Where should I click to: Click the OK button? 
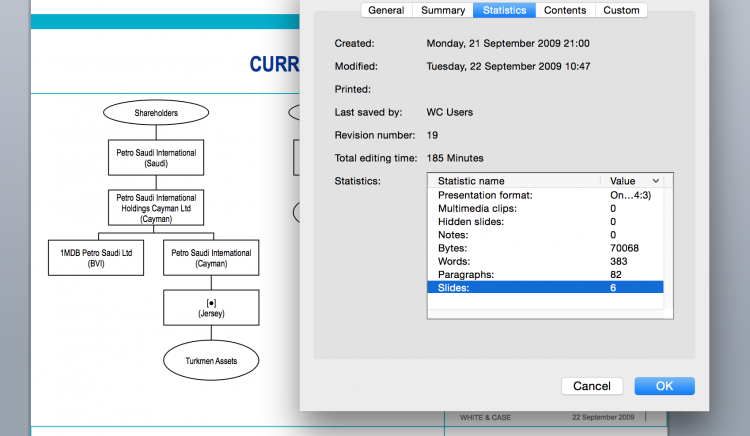[x=664, y=386]
